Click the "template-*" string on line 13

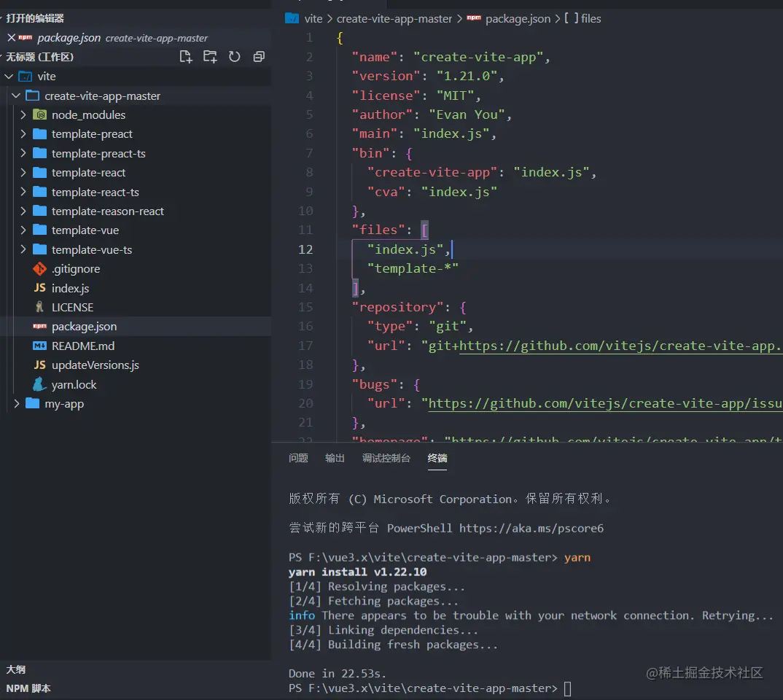413,268
